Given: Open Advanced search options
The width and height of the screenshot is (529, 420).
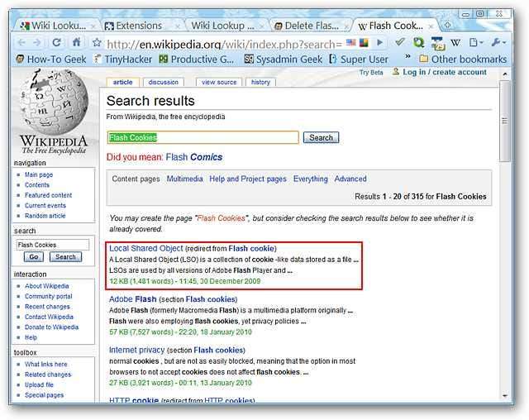Looking at the screenshot, I should pyautogui.click(x=350, y=179).
